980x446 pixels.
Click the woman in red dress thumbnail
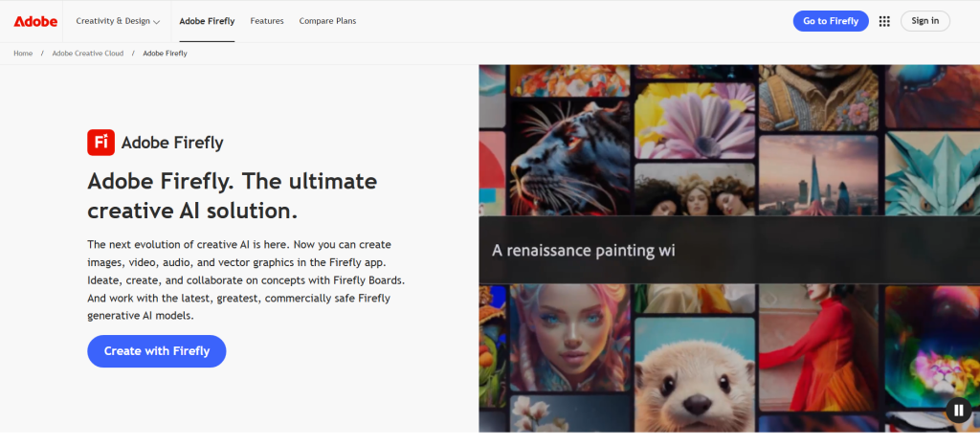coord(819,349)
